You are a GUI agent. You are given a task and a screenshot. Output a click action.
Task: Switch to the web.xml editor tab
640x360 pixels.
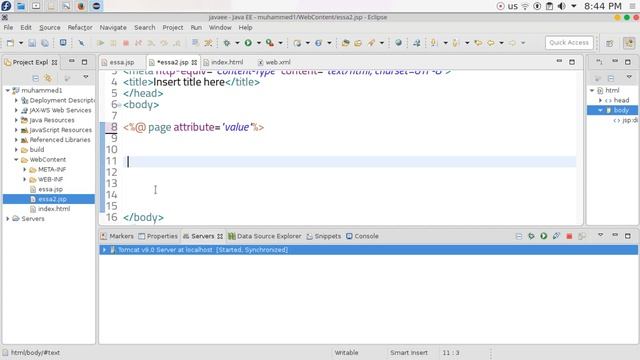pyautogui.click(x=278, y=62)
